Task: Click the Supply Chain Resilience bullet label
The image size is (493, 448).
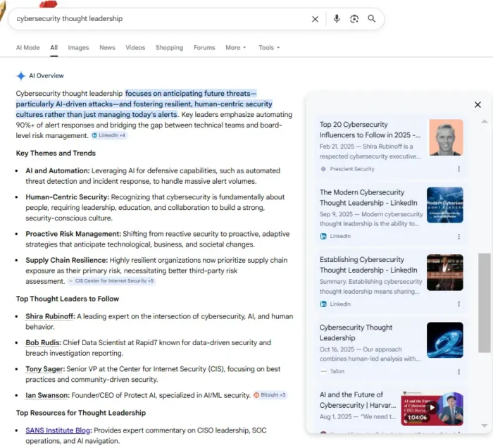Action: [x=67, y=261]
